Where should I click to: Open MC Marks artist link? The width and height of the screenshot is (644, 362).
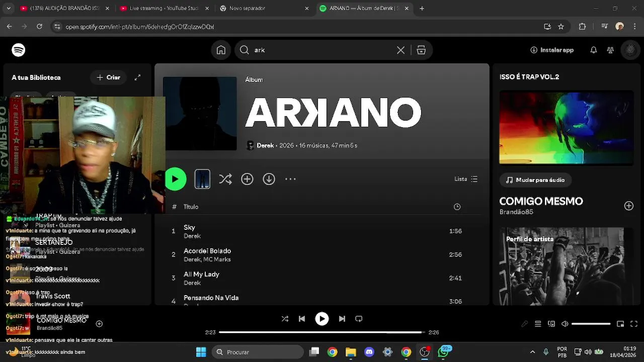click(x=217, y=259)
